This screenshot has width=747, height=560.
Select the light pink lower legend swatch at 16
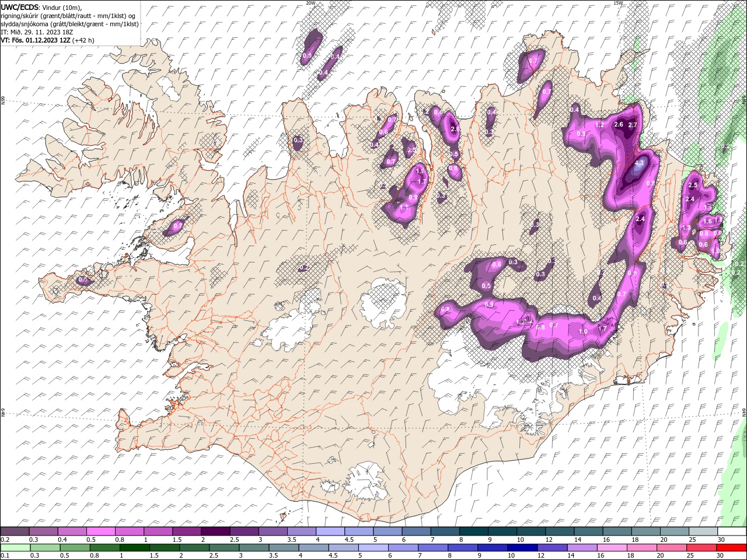(612, 547)
